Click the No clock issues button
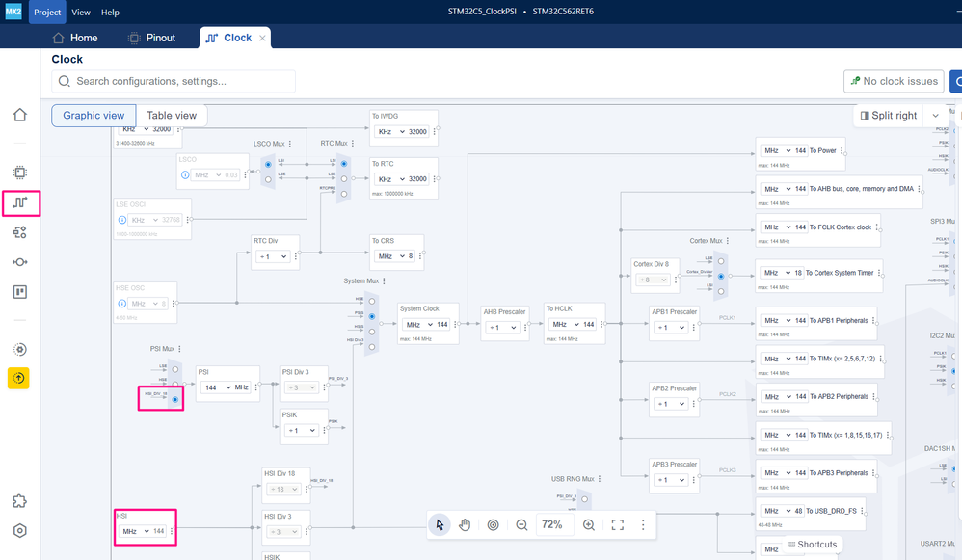This screenshot has height=560, width=962. [894, 81]
